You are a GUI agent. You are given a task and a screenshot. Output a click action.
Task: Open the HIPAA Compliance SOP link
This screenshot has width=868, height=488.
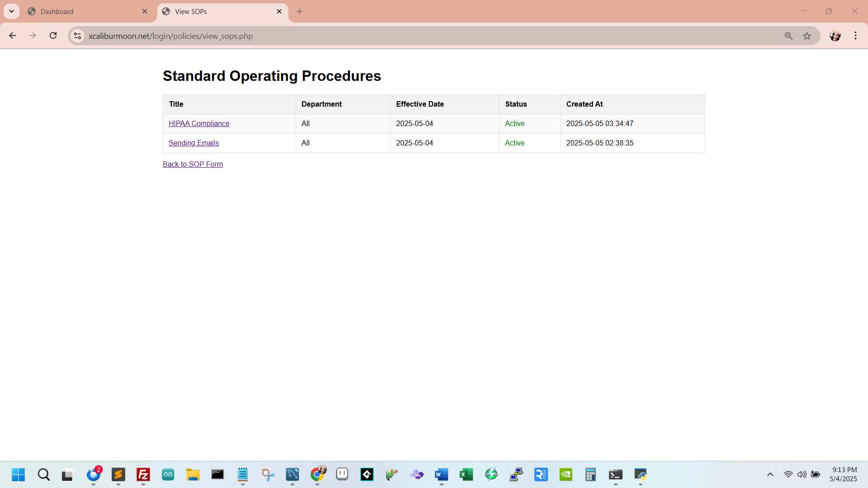pos(199,123)
